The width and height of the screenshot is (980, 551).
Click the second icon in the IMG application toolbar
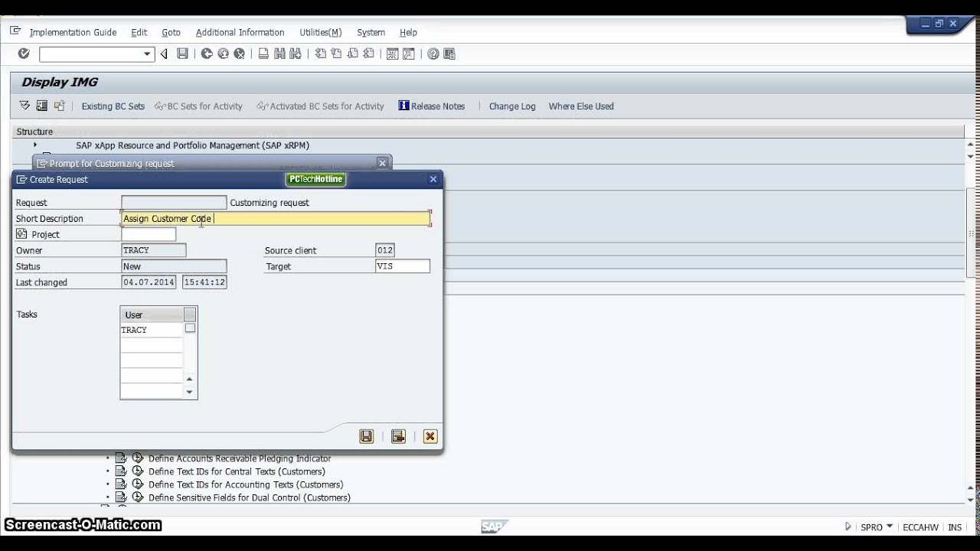coord(41,106)
